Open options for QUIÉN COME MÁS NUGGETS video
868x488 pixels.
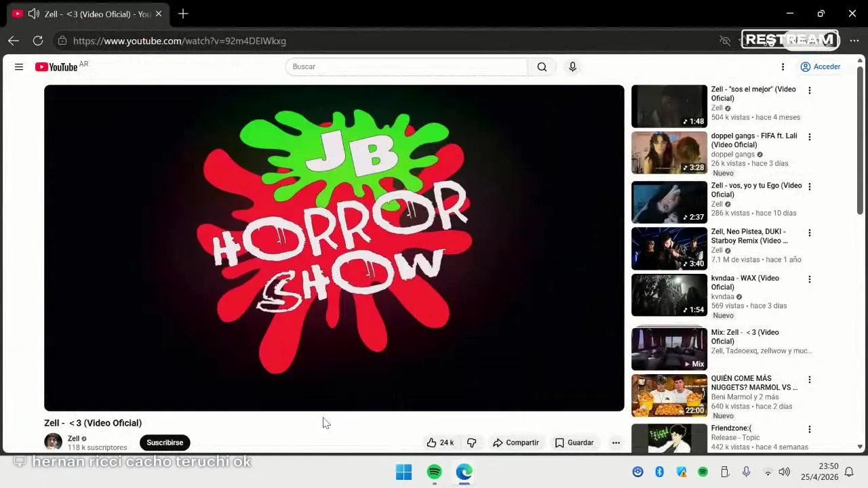click(x=809, y=380)
